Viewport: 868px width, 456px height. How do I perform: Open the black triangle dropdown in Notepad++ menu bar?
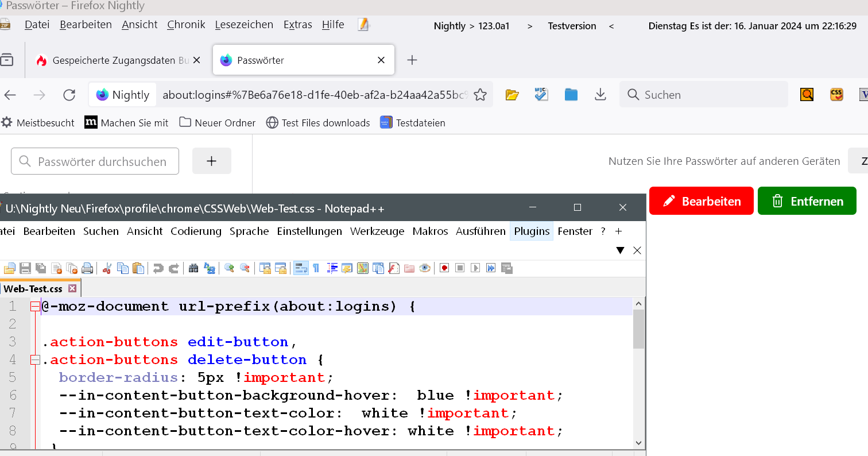(620, 250)
